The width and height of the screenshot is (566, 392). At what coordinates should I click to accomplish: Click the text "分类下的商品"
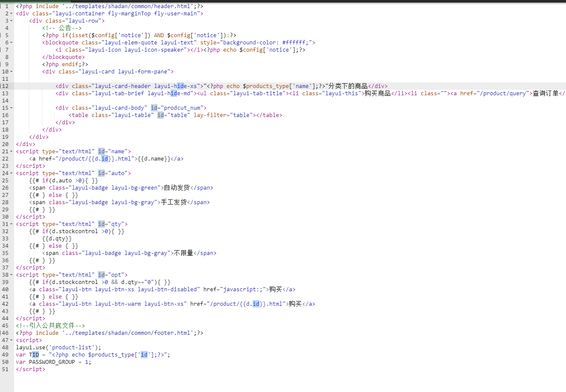pyautogui.click(x=348, y=86)
